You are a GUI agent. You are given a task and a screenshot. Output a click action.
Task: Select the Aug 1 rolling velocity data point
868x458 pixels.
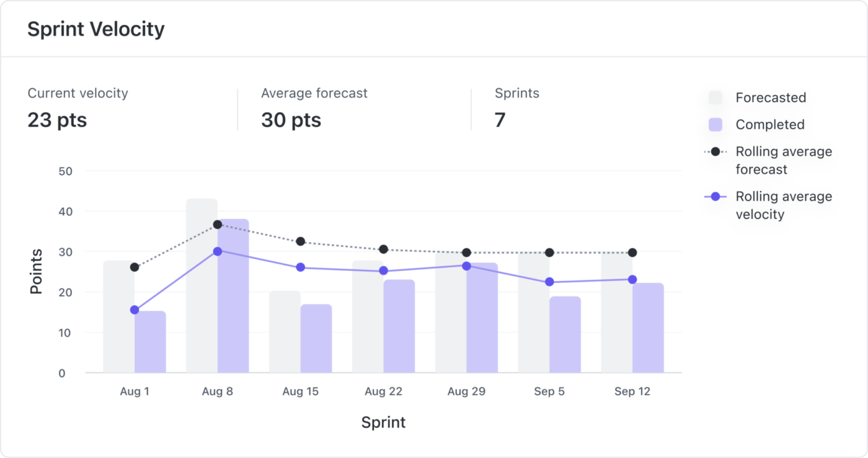click(135, 310)
